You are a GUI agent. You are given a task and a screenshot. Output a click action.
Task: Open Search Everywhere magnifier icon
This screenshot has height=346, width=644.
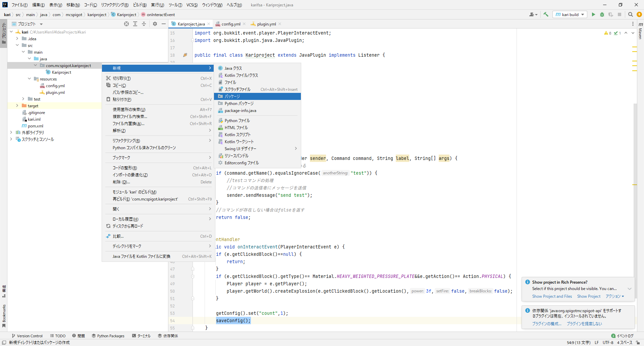point(630,14)
